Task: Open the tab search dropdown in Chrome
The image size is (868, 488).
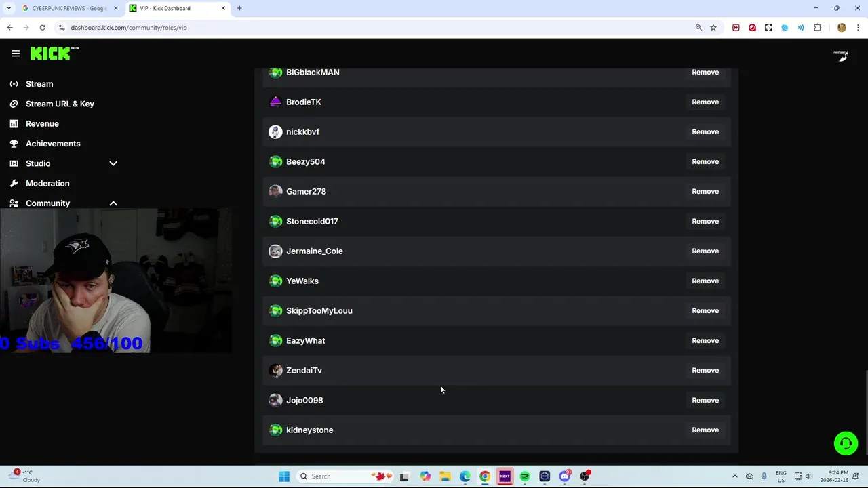Action: coord(9,8)
